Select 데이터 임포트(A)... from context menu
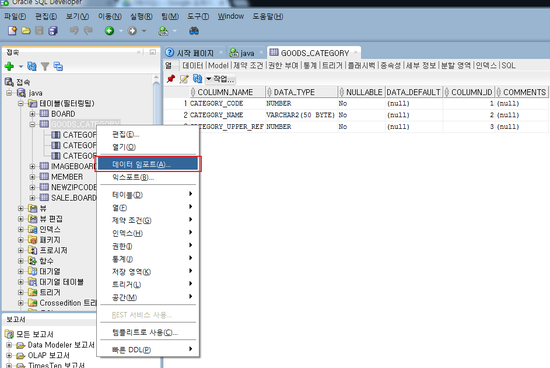 click(148, 164)
